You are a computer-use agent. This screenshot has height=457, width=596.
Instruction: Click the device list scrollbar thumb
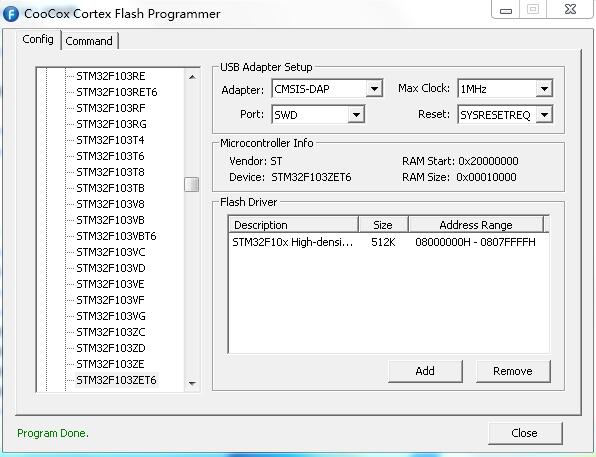pyautogui.click(x=192, y=185)
